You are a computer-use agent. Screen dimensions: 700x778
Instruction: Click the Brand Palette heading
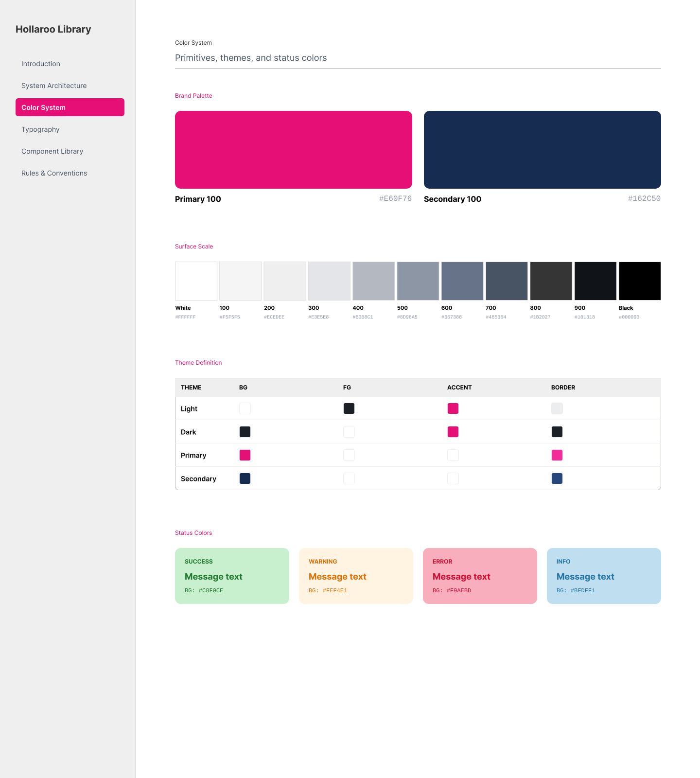coord(193,96)
